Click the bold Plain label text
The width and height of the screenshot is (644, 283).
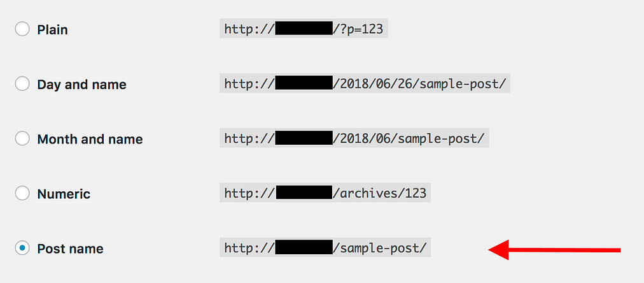(x=53, y=30)
